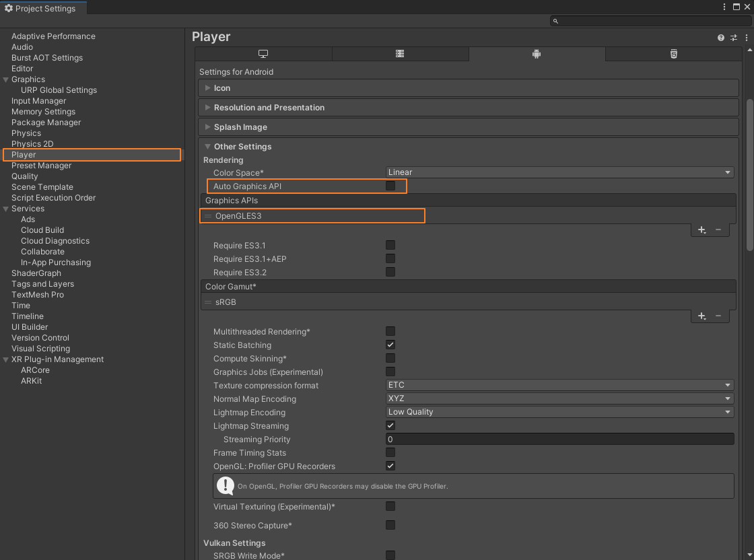The height and width of the screenshot is (560, 754).
Task: Open URP Global Settings
Action: click(59, 90)
